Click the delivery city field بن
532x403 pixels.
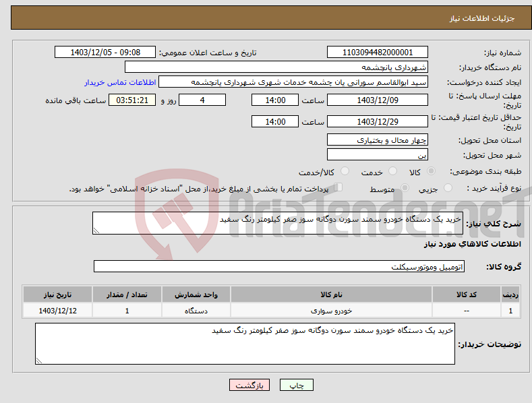point(378,155)
